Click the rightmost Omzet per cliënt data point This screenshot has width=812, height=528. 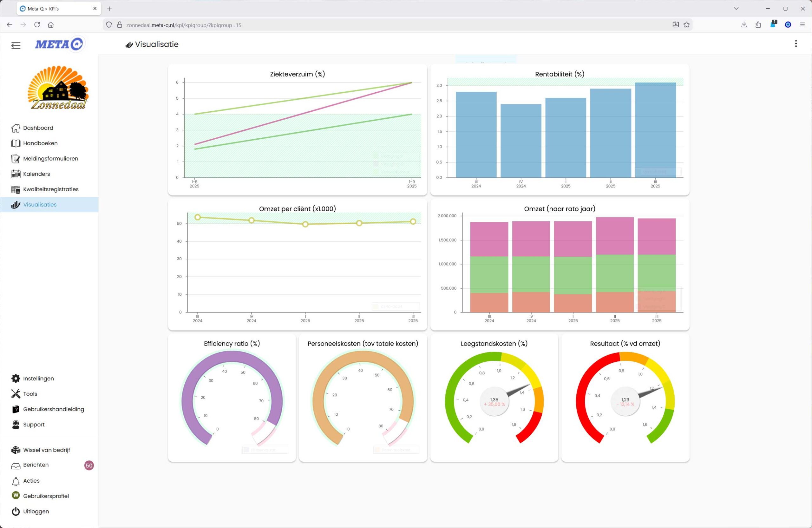coord(413,222)
